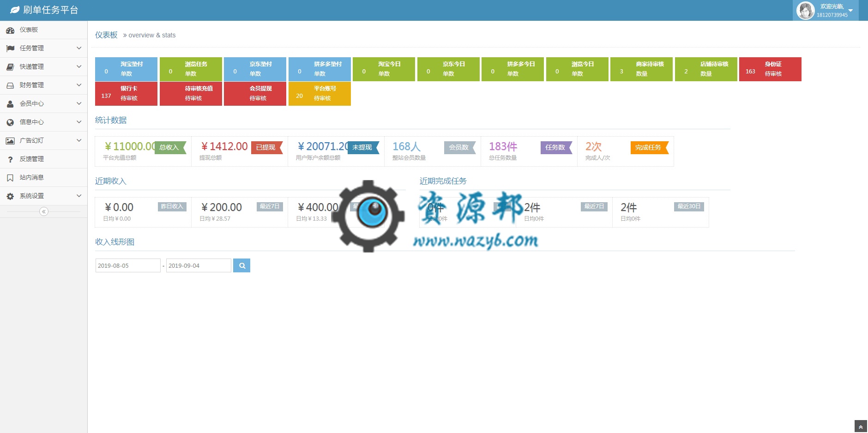Open the 浏览任务 单数 tile

click(191, 69)
